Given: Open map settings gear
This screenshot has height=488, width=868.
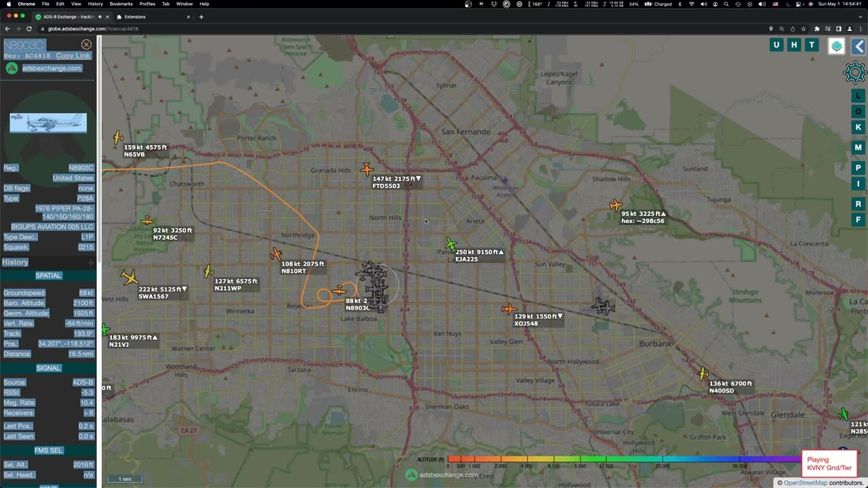Looking at the screenshot, I should (855, 73).
